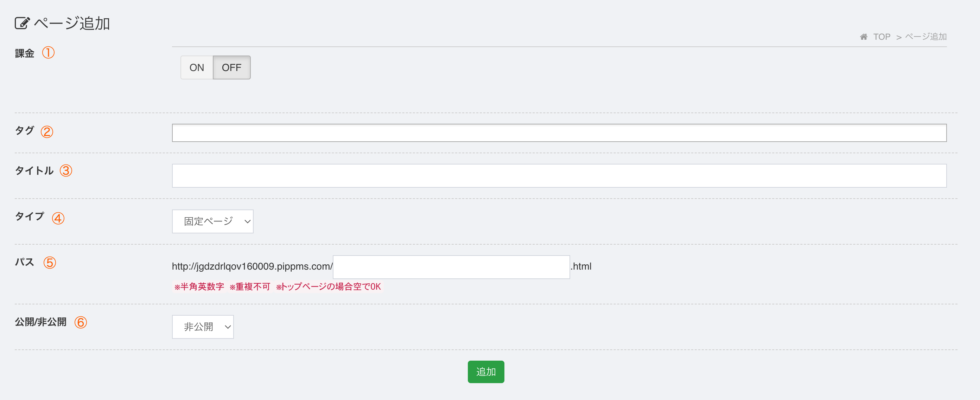This screenshot has height=400, width=980.
Task: Focus the パス URL input field
Action: [451, 267]
